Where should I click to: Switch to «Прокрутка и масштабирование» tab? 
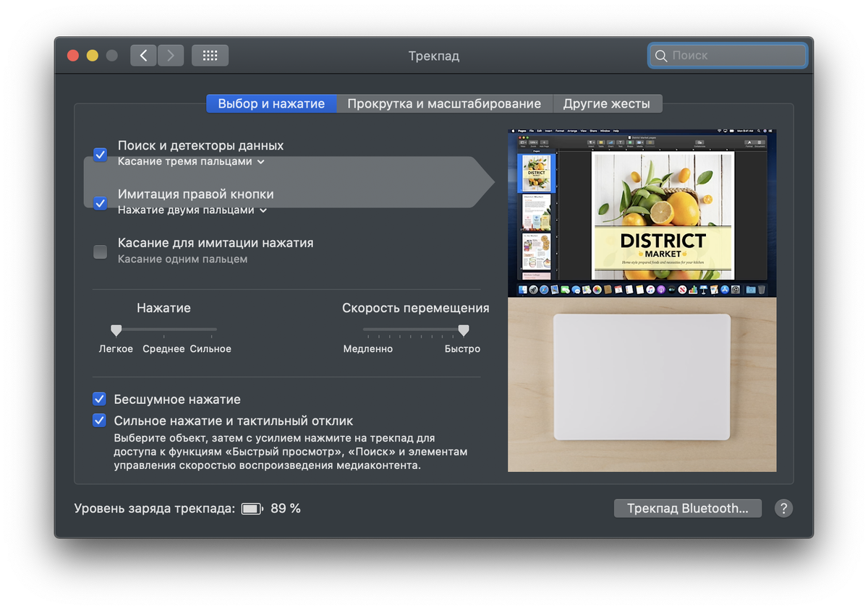tap(445, 103)
